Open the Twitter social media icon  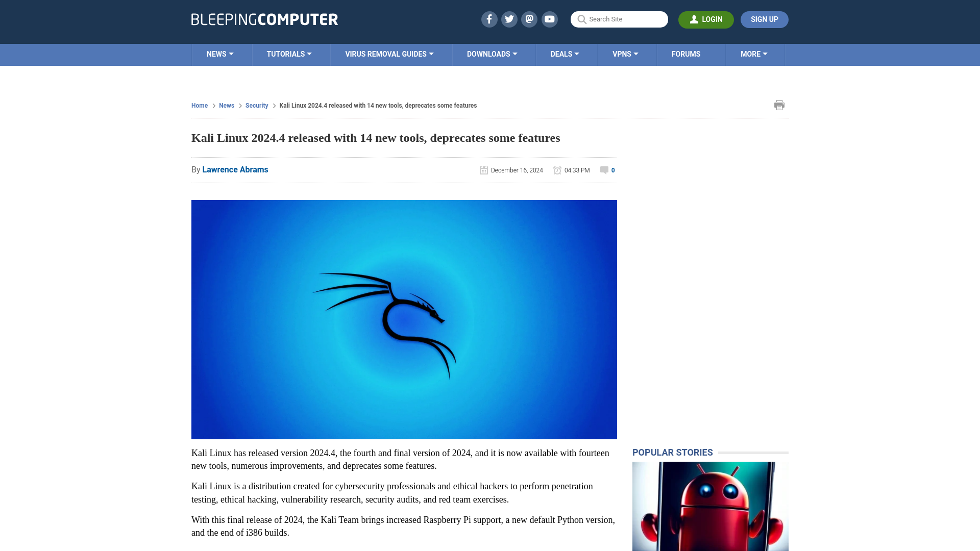[509, 19]
